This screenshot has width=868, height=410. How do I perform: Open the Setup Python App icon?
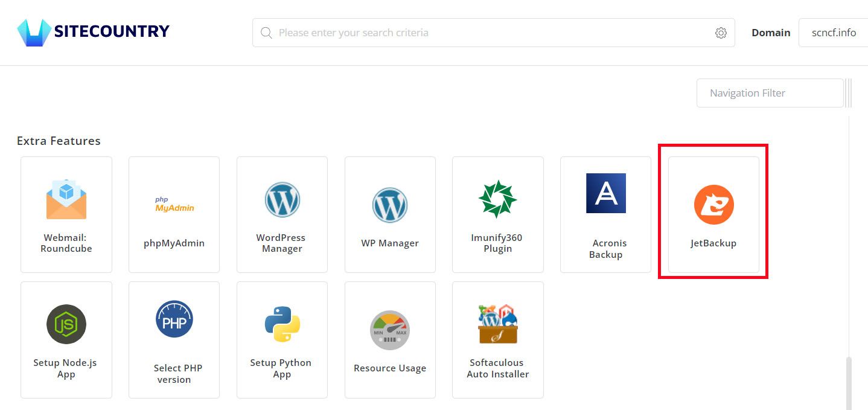(x=282, y=324)
